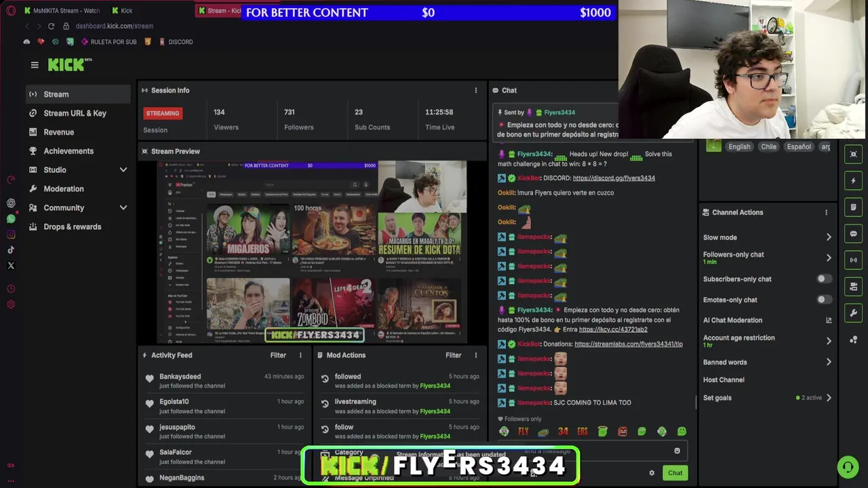
Task: Open the lightning bolt right-rail icon
Action: (x=853, y=180)
